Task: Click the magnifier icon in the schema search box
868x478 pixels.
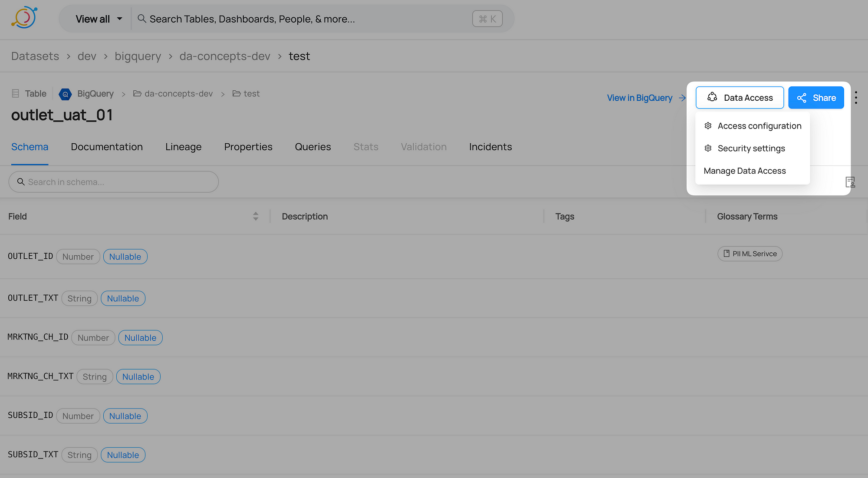Action: [20, 181]
